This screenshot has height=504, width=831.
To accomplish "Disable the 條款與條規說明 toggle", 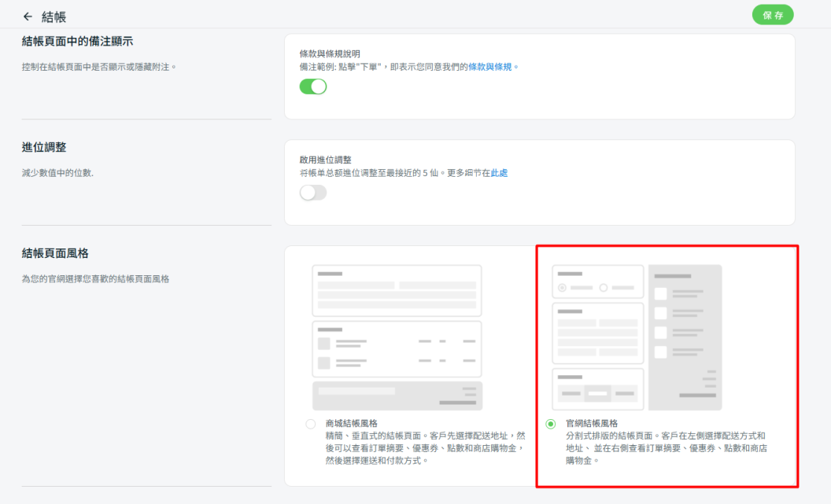I will click(312, 86).
